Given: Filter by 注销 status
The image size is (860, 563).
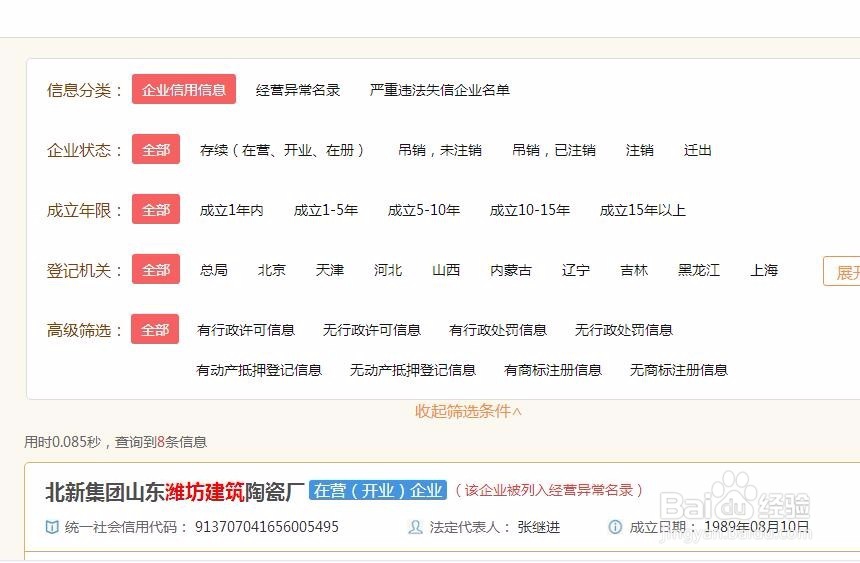Looking at the screenshot, I should click(640, 150).
